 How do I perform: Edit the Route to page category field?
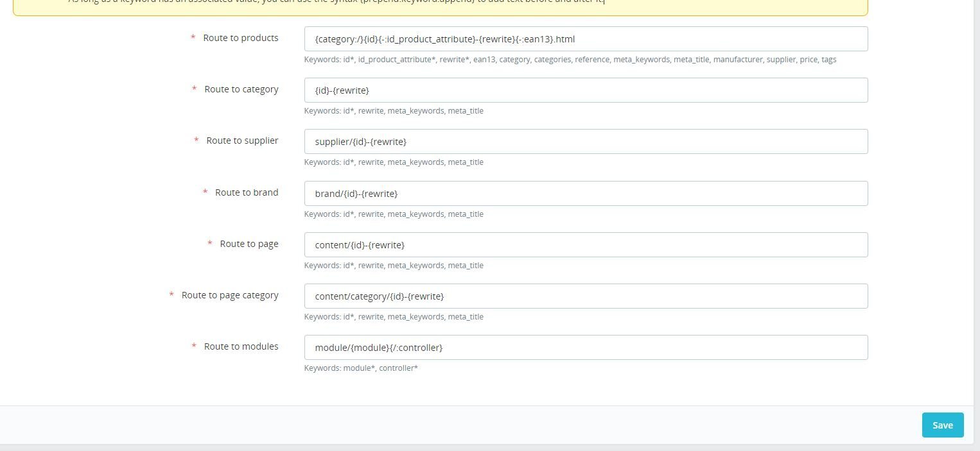(x=586, y=296)
